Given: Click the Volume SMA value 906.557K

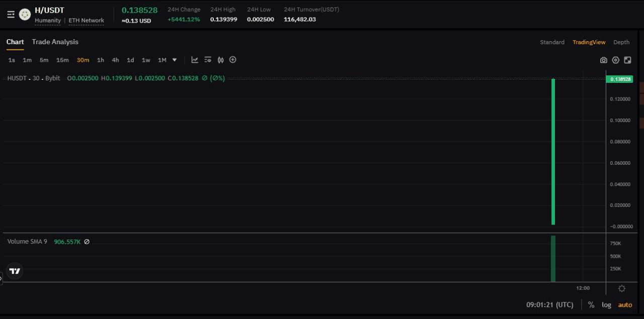Looking at the screenshot, I should 67,242.
